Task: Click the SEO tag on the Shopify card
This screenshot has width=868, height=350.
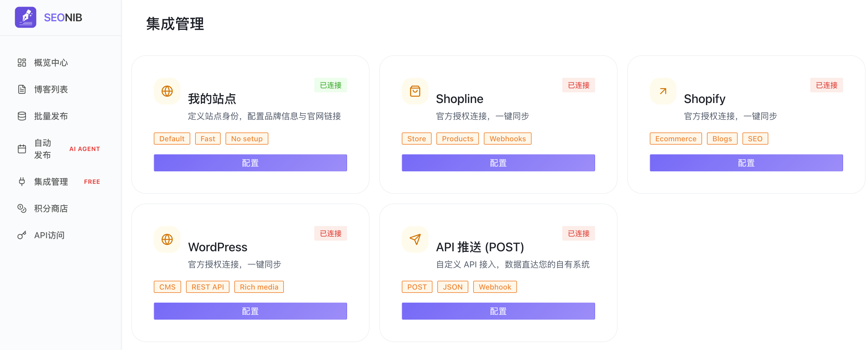Action: (755, 139)
